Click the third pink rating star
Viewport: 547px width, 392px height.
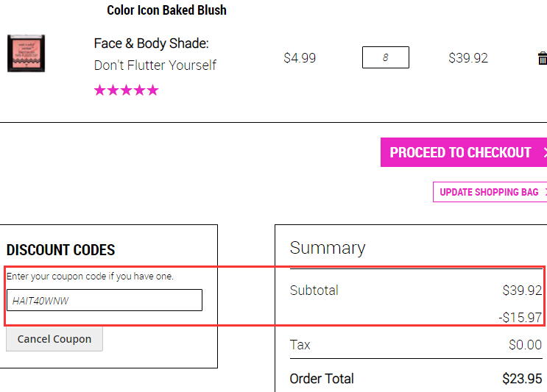(x=127, y=90)
